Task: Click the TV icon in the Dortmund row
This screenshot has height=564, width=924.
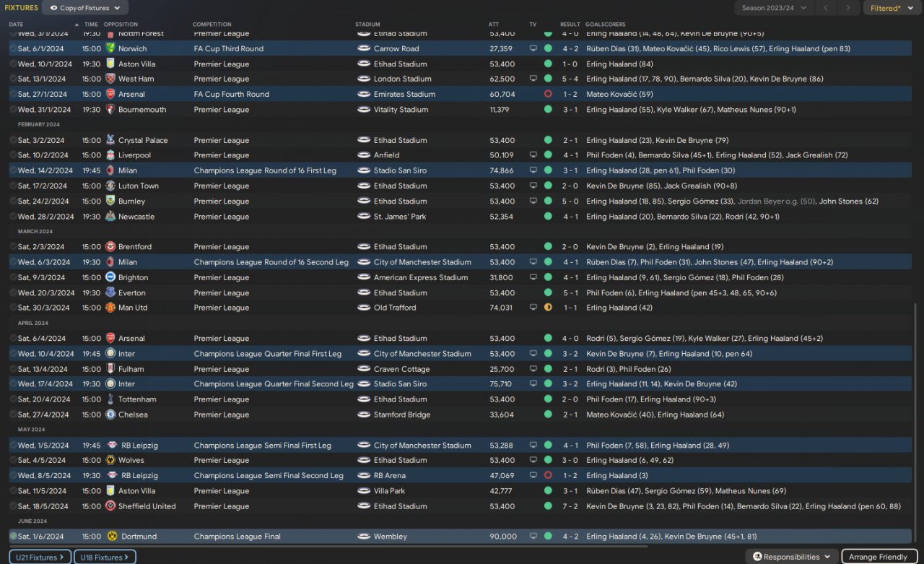Action: (x=533, y=537)
